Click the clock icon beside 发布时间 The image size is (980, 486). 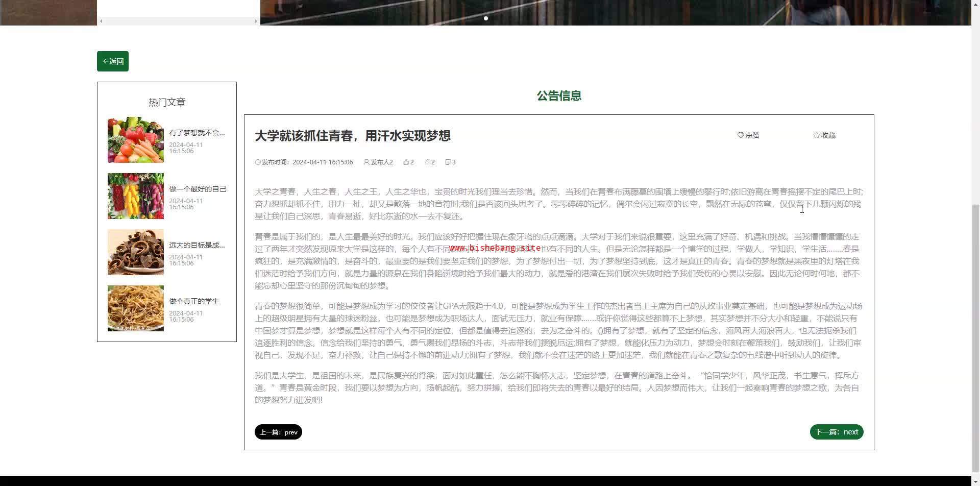coord(258,162)
